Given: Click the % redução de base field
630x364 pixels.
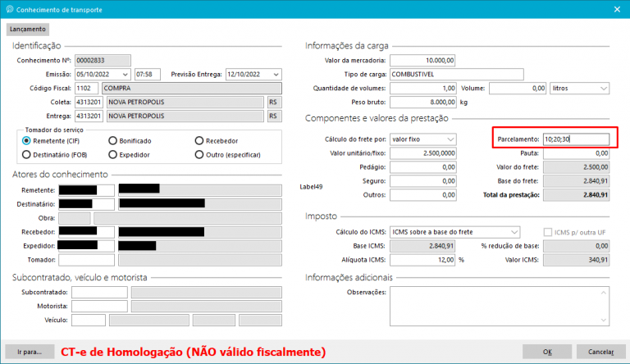Looking at the screenshot, I should click(576, 246).
